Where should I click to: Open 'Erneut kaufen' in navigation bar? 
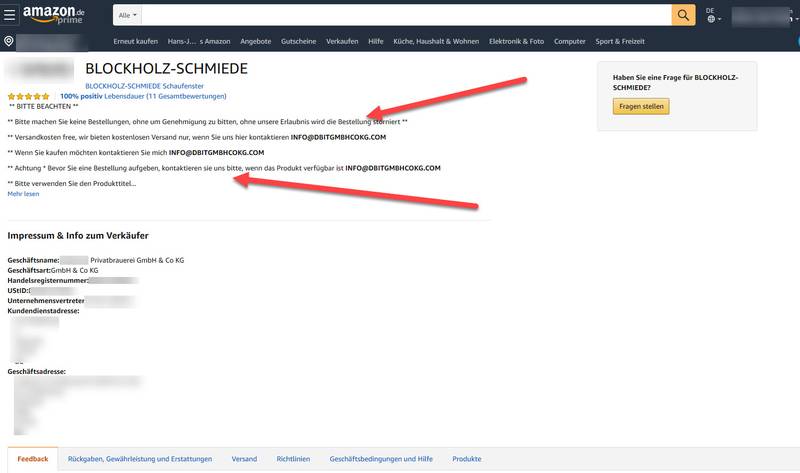coord(136,41)
